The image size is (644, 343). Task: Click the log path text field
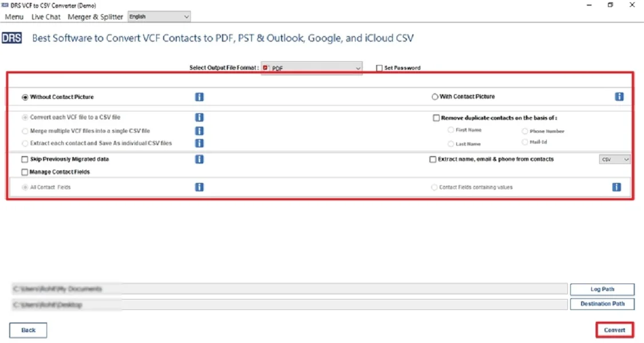(290, 289)
